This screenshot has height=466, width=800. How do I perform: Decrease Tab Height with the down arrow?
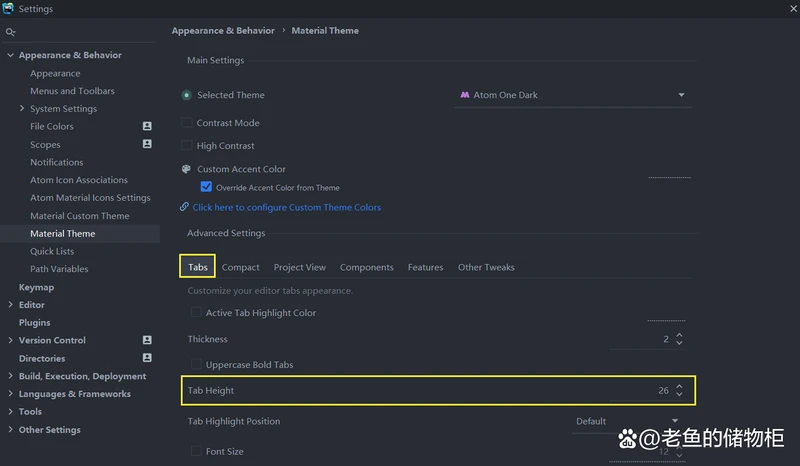pos(679,394)
